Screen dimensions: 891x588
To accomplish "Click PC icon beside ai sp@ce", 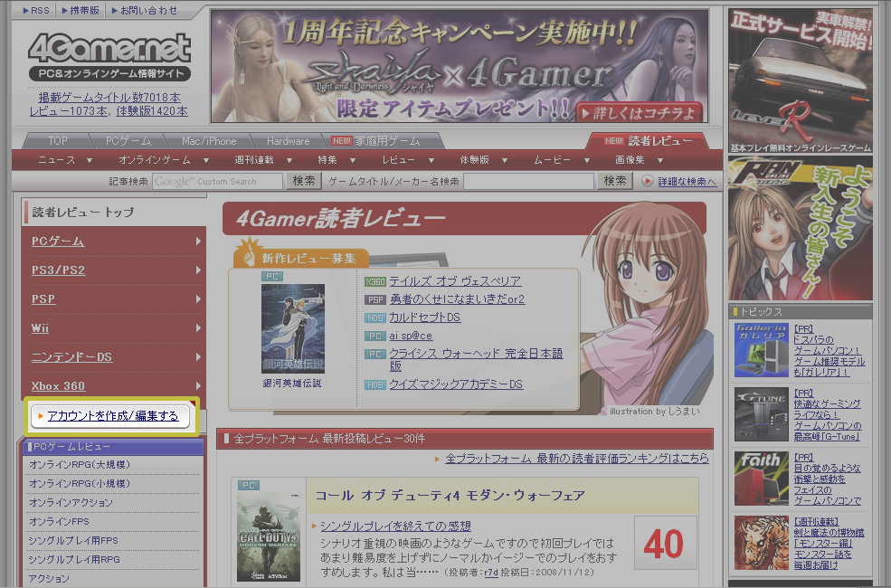I will coord(375,337).
